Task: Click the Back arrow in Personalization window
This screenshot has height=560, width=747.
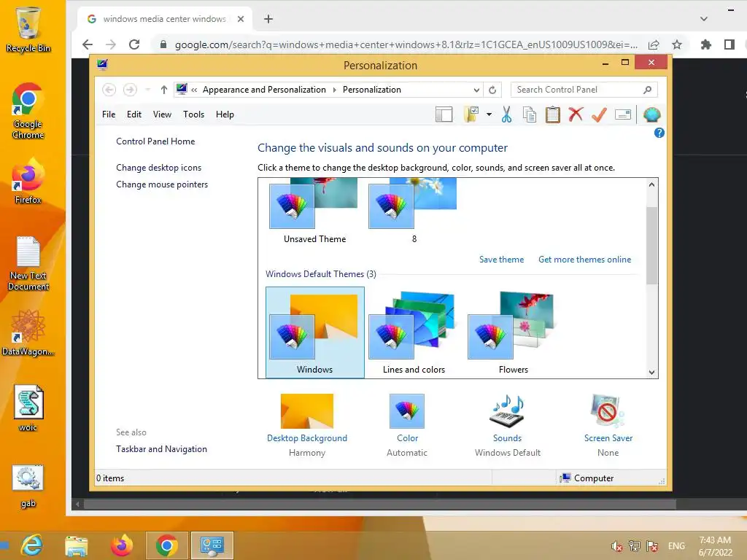Action: (109, 90)
